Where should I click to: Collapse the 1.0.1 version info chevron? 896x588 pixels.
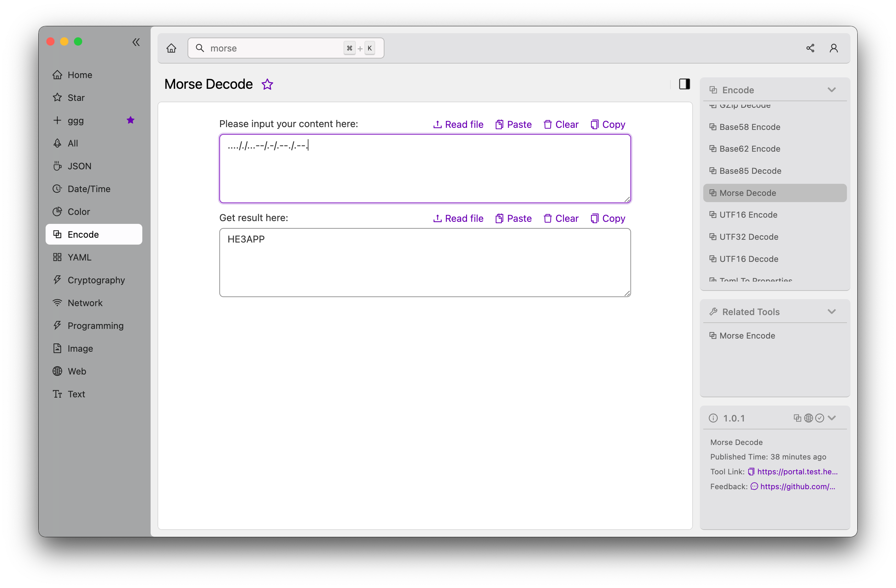(x=832, y=418)
